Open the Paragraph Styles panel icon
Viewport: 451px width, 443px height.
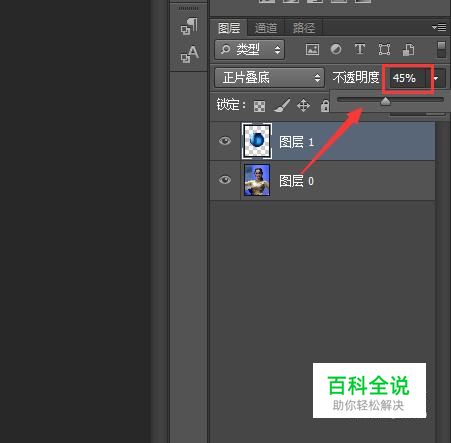[x=189, y=26]
